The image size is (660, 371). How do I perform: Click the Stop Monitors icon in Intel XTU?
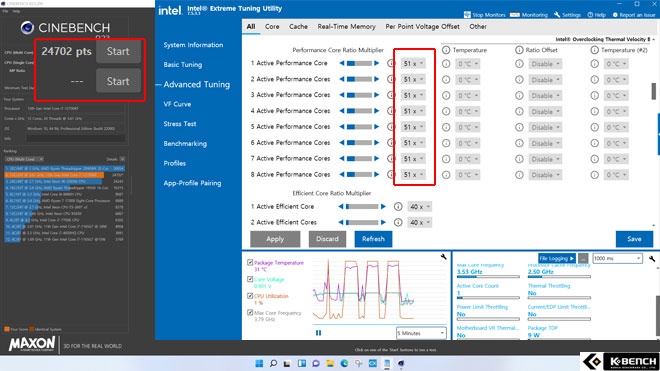(467, 15)
